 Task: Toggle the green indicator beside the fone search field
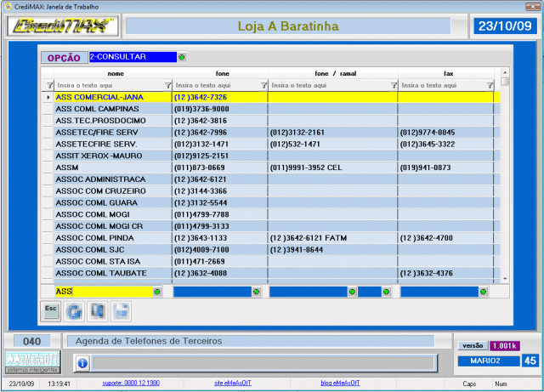click(256, 292)
